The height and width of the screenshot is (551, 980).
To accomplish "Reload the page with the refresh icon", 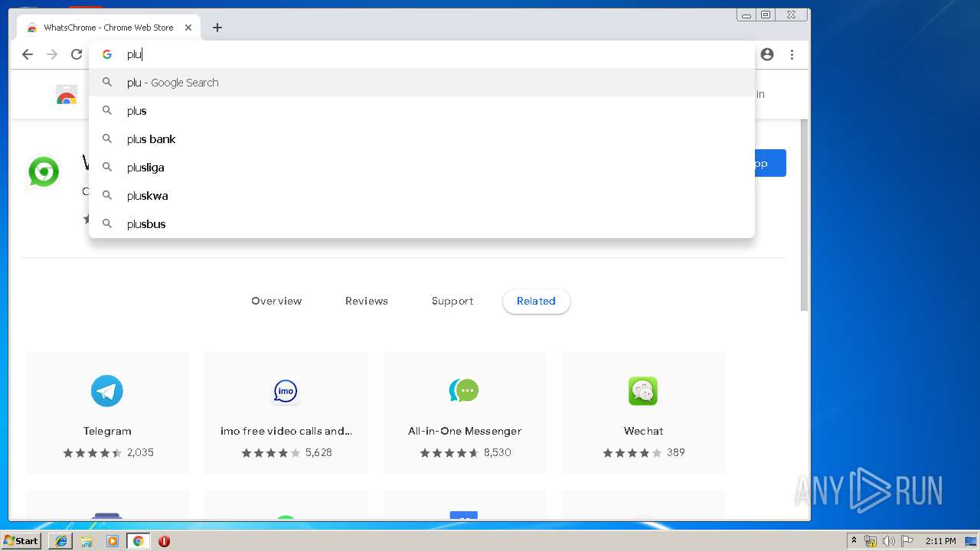I will (77, 54).
